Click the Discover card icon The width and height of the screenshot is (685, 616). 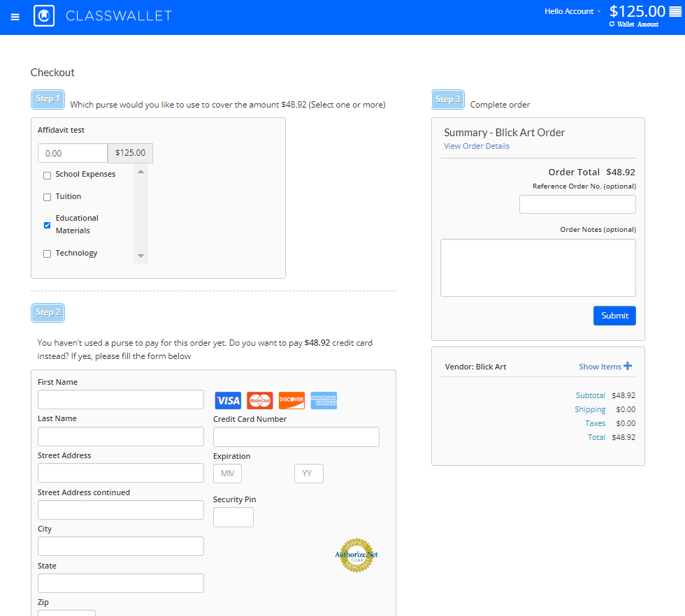coord(291,400)
